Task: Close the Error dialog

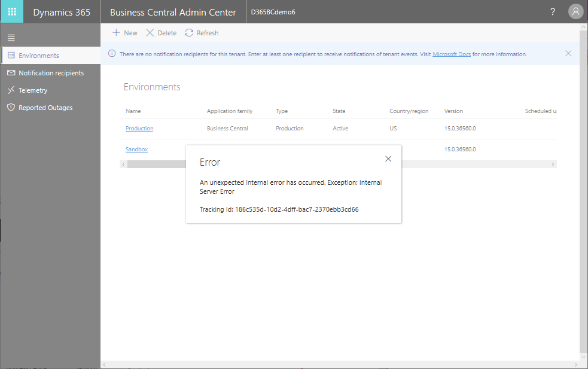Action: tap(388, 158)
